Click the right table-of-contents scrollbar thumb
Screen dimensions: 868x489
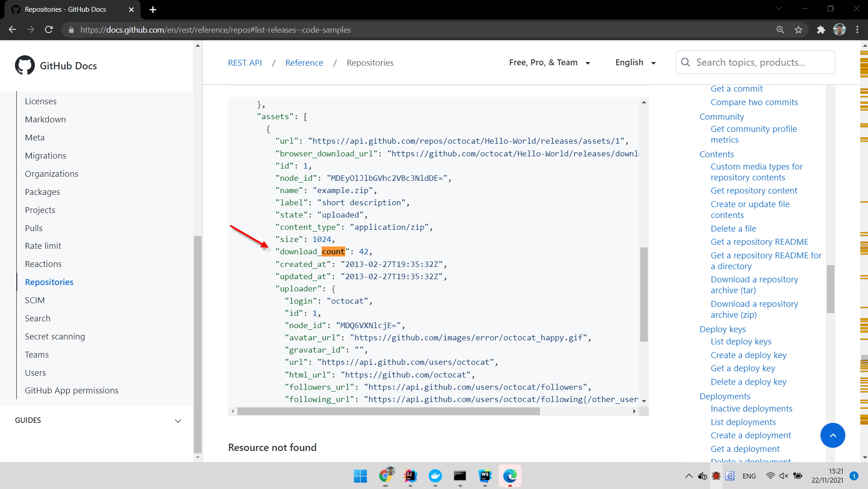point(830,289)
